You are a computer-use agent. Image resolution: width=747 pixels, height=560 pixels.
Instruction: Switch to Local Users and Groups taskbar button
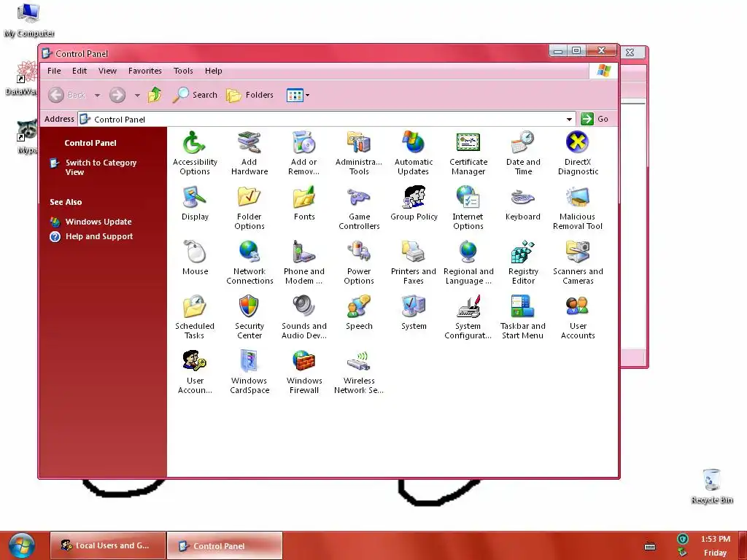108,545
